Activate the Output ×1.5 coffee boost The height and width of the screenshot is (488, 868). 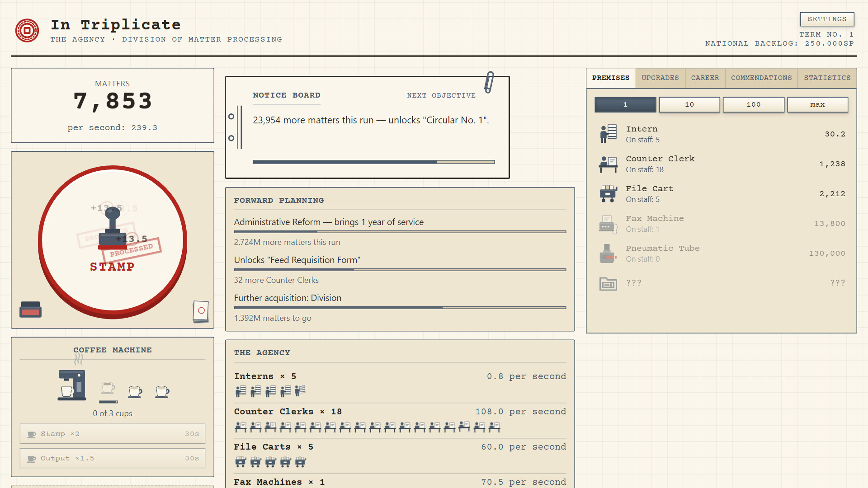coord(113,458)
